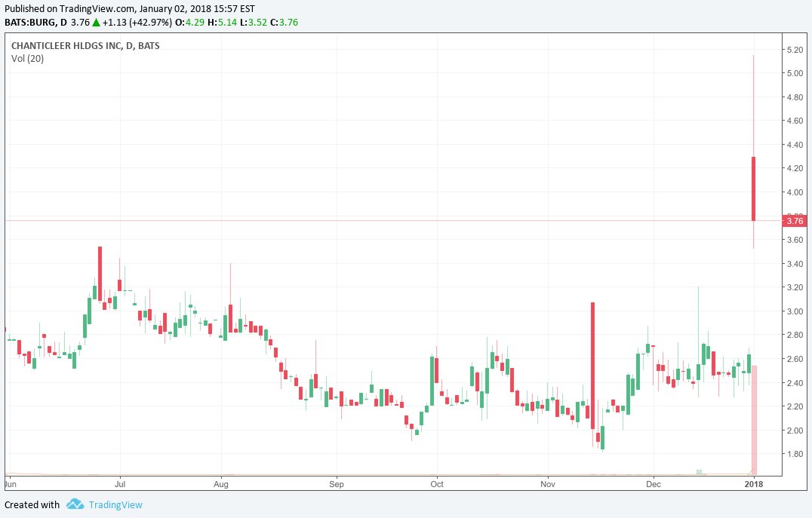Click the Dec label on time axis
The width and height of the screenshot is (812, 518).
(x=654, y=484)
